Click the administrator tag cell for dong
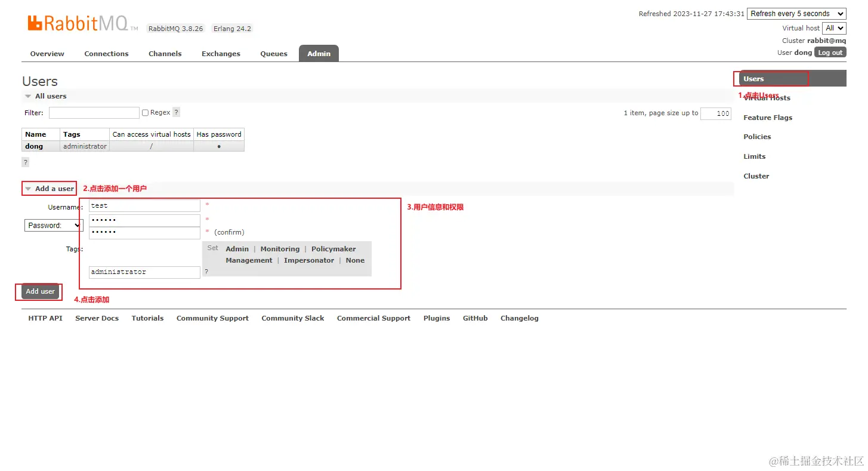Screen dimensions: 868x471 coord(85,146)
